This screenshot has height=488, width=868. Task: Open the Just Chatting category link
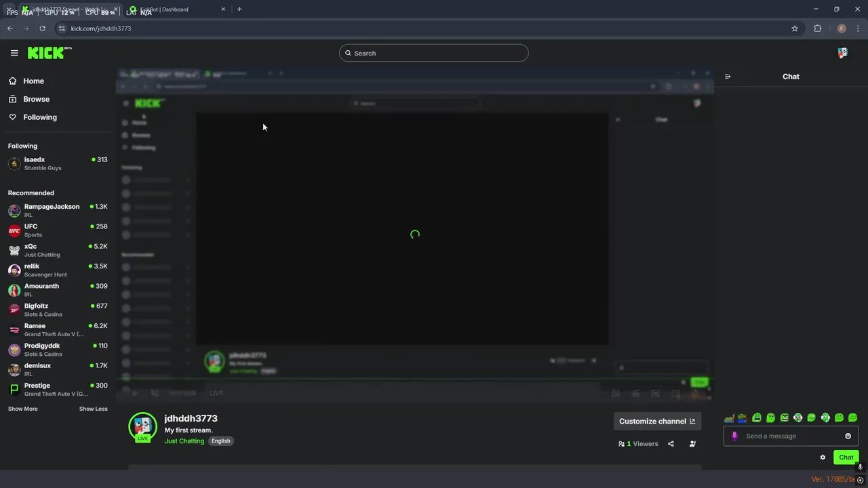[184, 441]
